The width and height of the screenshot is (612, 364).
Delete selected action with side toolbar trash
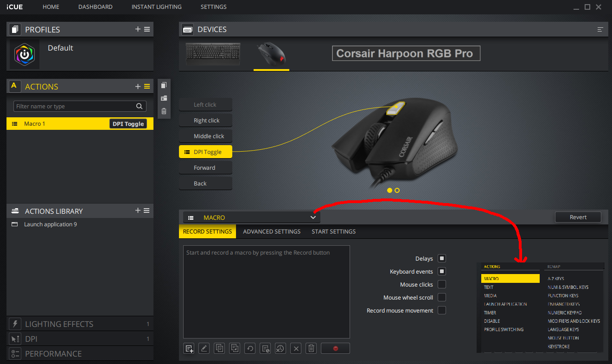point(164,111)
